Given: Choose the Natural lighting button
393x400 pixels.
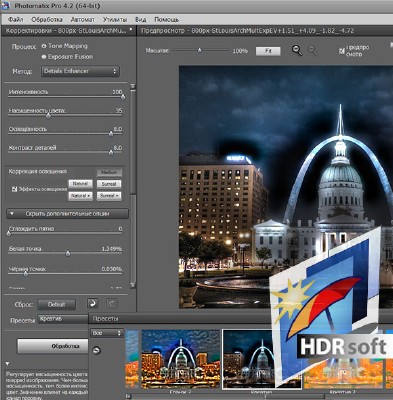Looking at the screenshot, I should (80, 184).
